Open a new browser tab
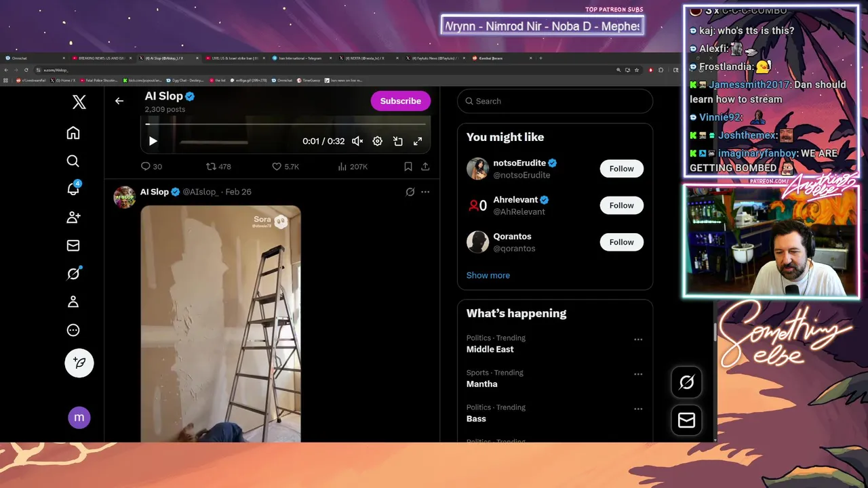Screen dimensions: 868x488 [540, 58]
